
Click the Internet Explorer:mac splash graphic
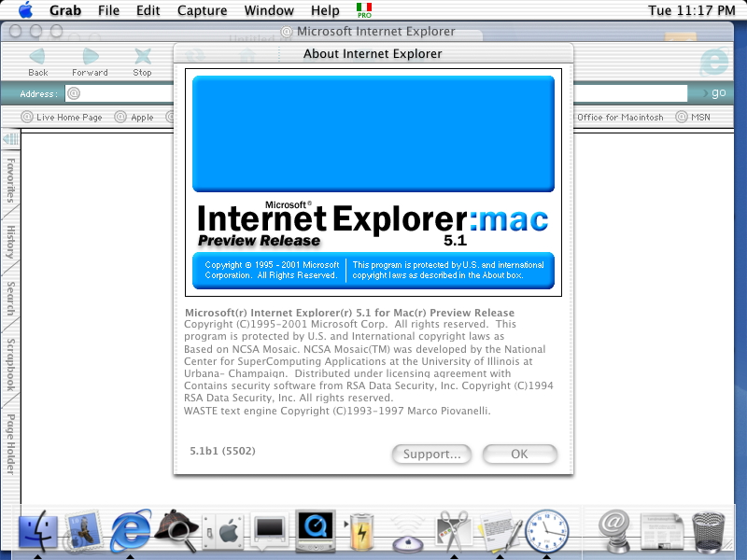click(373, 182)
